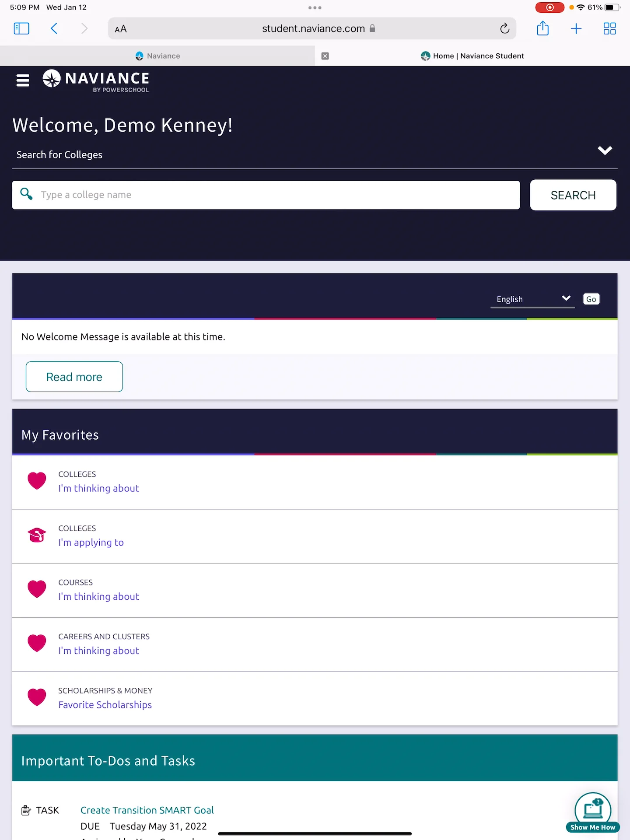Go back with Safari back arrow
The width and height of the screenshot is (630, 840).
[x=54, y=28]
